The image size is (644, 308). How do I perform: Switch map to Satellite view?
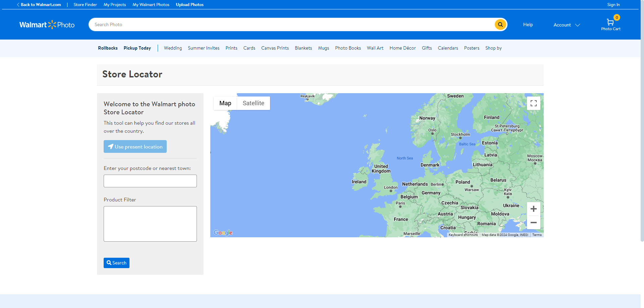[253, 103]
